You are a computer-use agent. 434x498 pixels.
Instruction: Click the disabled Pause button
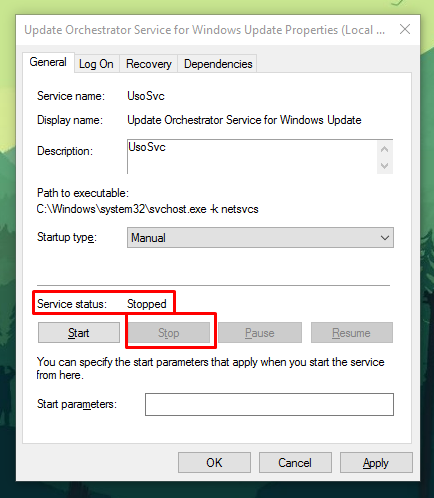coord(260,333)
